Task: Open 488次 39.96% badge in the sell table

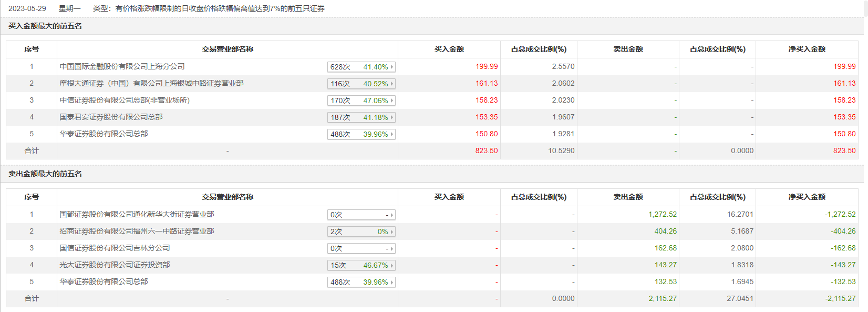Action: coord(361,282)
